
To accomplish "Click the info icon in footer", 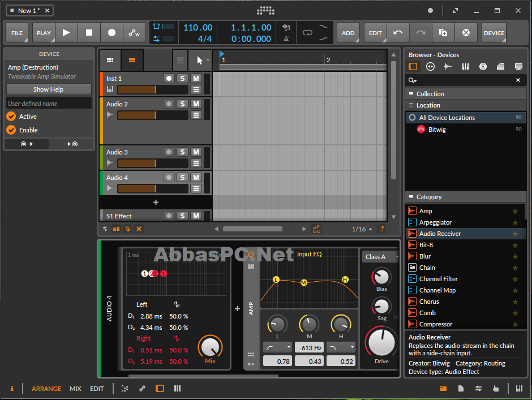I will coord(12,389).
